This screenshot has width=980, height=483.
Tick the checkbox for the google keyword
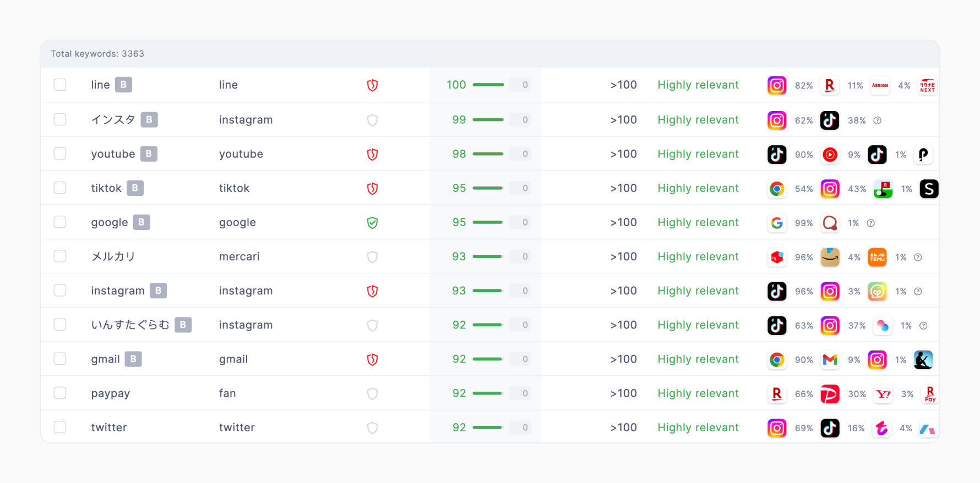[60, 222]
